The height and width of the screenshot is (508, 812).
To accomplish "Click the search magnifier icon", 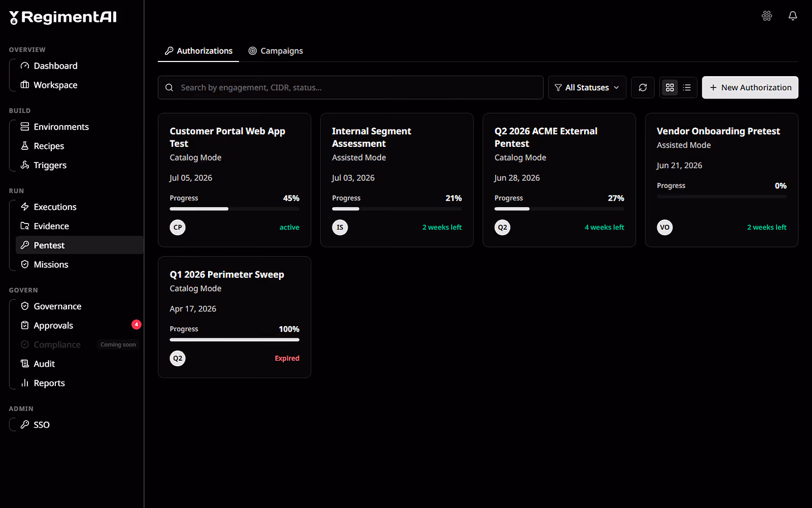I will [x=170, y=87].
